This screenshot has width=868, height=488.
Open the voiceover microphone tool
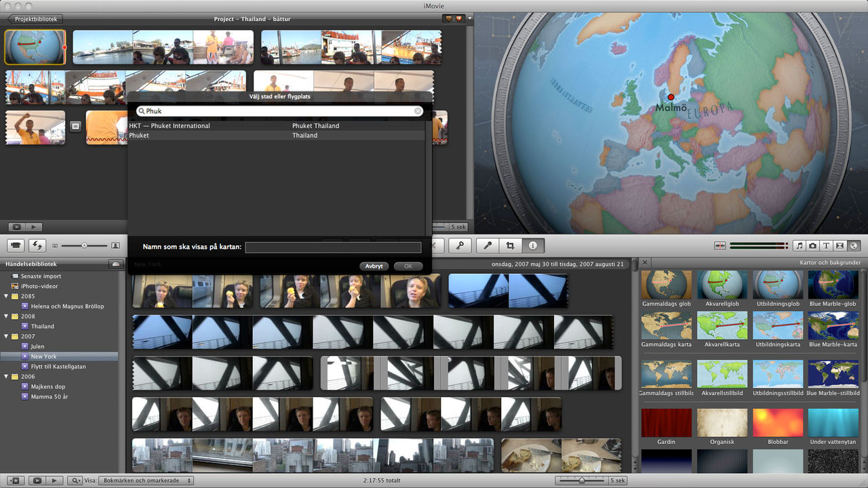pyautogui.click(x=487, y=246)
